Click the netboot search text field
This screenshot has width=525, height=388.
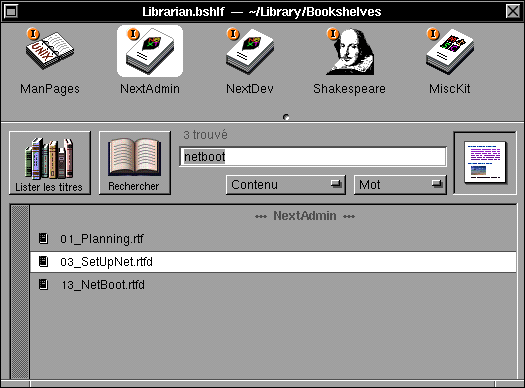313,156
